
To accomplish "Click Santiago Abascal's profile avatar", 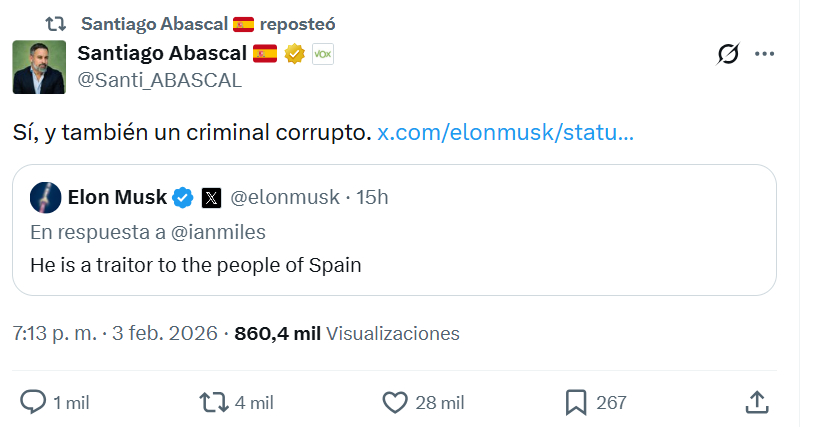I will tap(39, 67).
